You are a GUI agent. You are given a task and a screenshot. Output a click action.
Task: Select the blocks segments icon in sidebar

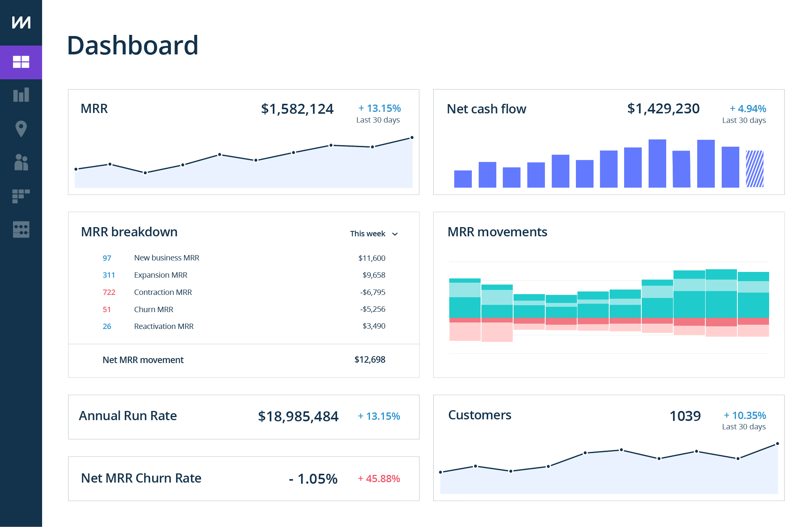click(21, 196)
